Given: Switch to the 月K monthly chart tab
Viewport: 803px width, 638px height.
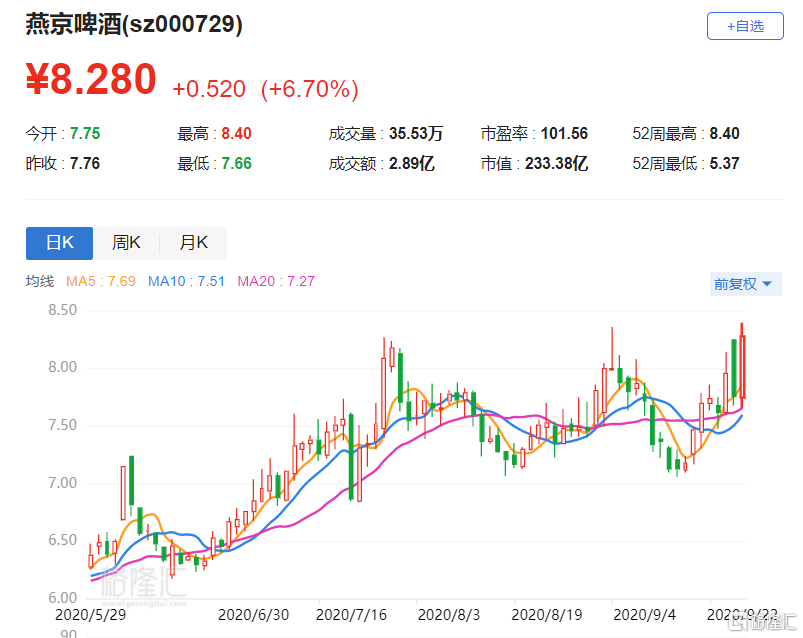Looking at the screenshot, I should click(x=193, y=243).
